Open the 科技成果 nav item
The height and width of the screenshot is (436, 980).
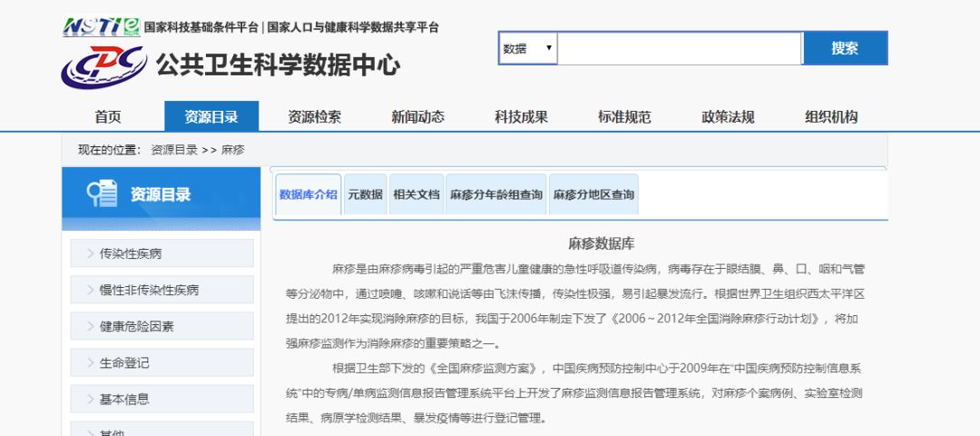coord(521,117)
